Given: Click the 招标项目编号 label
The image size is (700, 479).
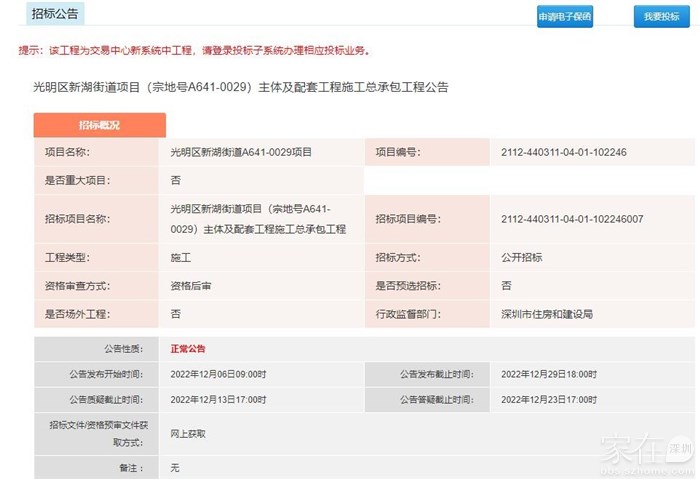Looking at the screenshot, I should (408, 219).
